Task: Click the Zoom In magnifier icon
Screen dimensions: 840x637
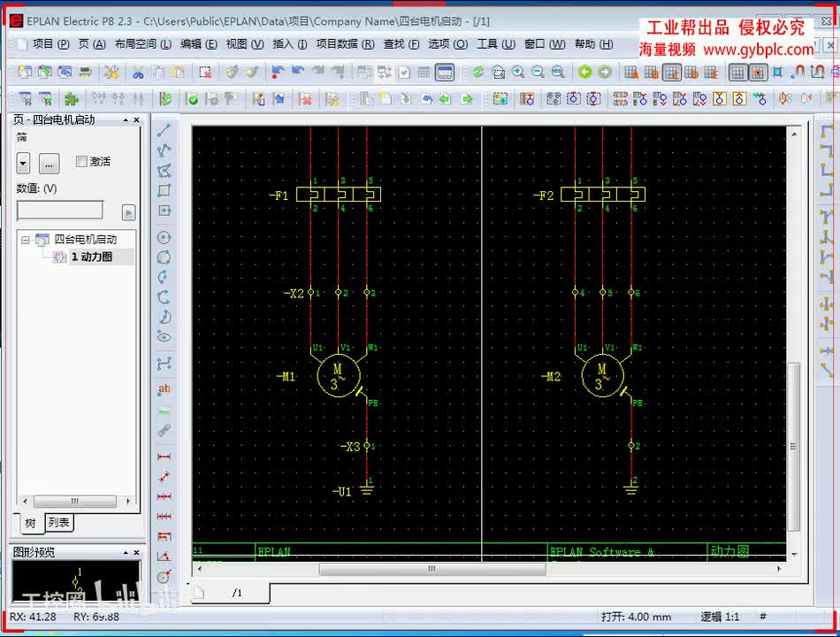Action: 518,73
